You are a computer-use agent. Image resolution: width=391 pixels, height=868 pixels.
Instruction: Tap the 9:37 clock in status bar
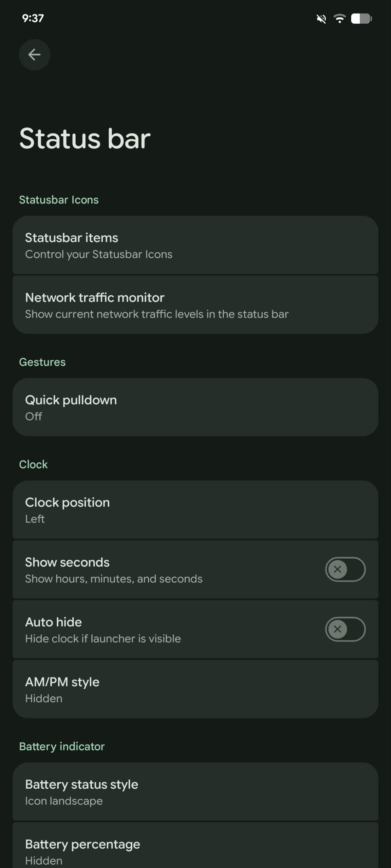(33, 18)
